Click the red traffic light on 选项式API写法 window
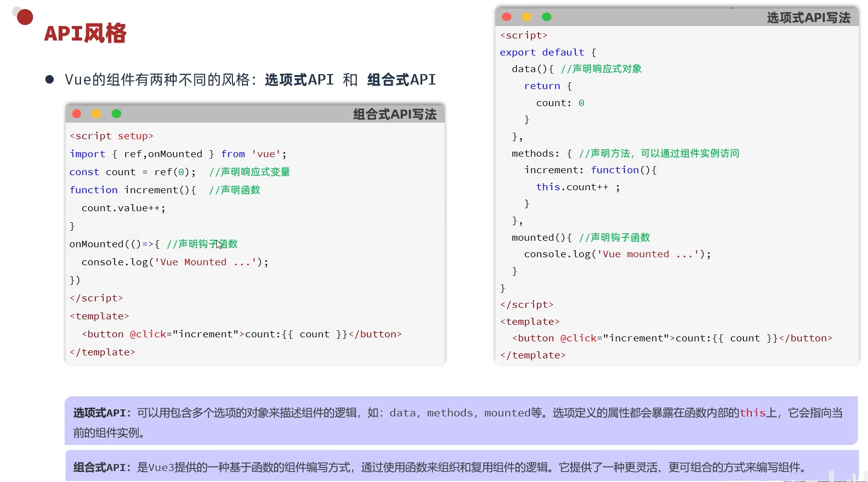The height and width of the screenshot is (482, 868). pos(506,17)
